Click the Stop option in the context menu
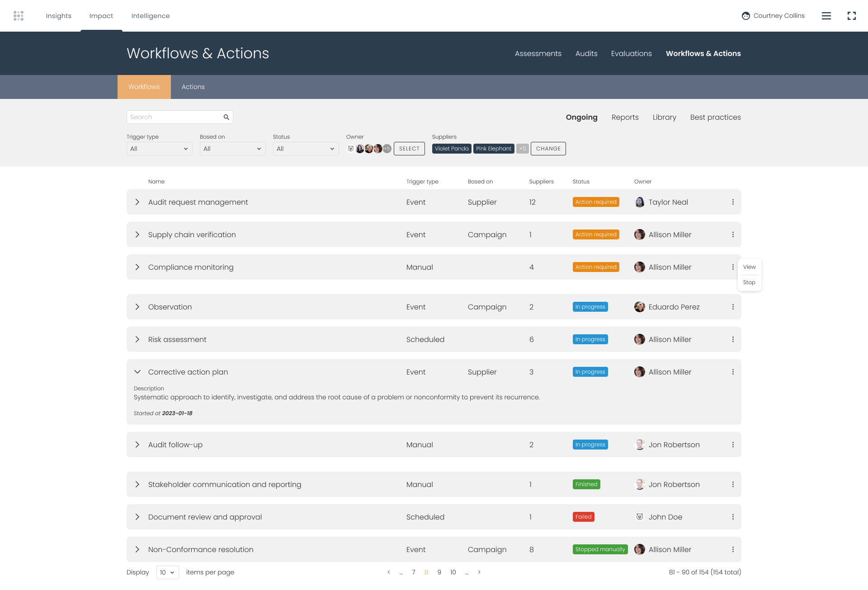Screen dimensions: 868x590 749,282
